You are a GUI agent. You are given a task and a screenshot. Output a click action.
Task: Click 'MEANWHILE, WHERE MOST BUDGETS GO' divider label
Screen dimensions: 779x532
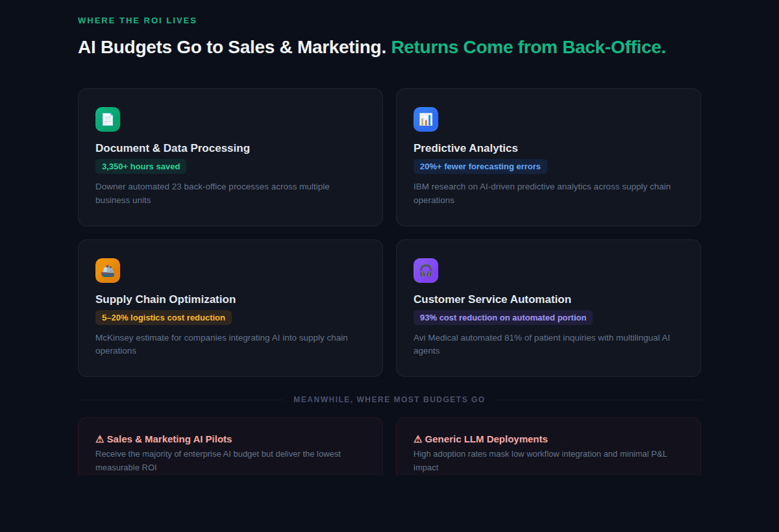389,400
